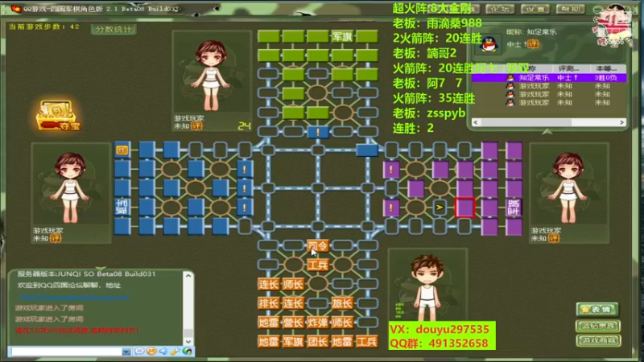Select the orange 军旗 piece in bottom row
This screenshot has width=644, height=362.
[x=293, y=341]
